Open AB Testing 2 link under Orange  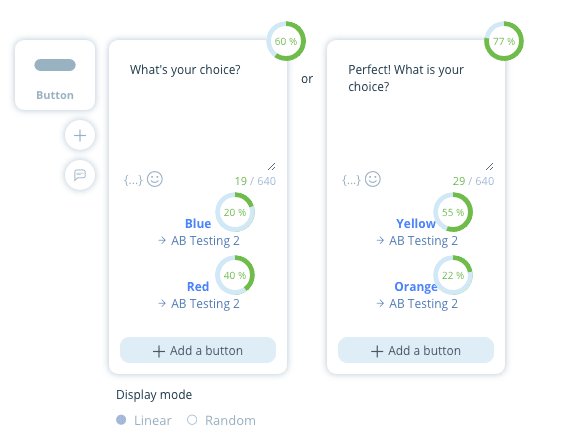click(417, 304)
